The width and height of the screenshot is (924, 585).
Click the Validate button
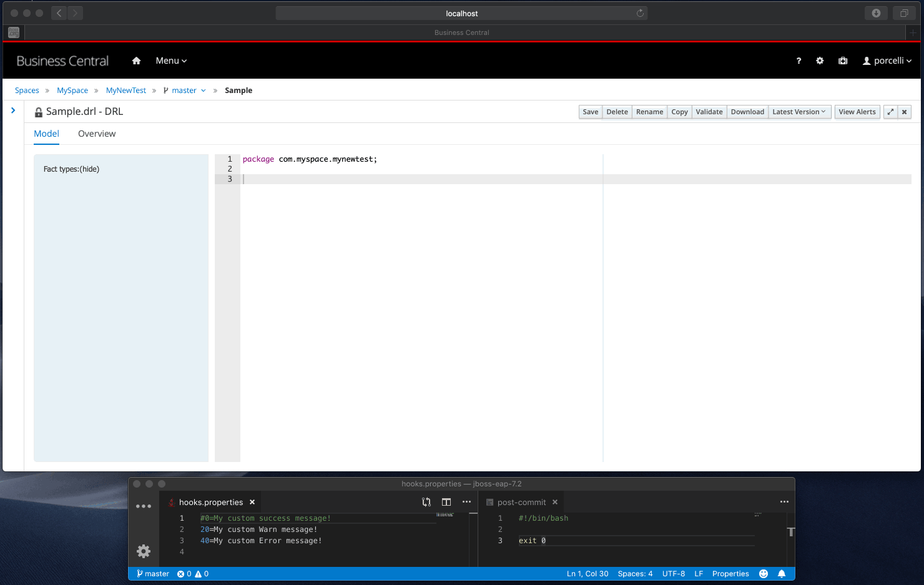(709, 112)
